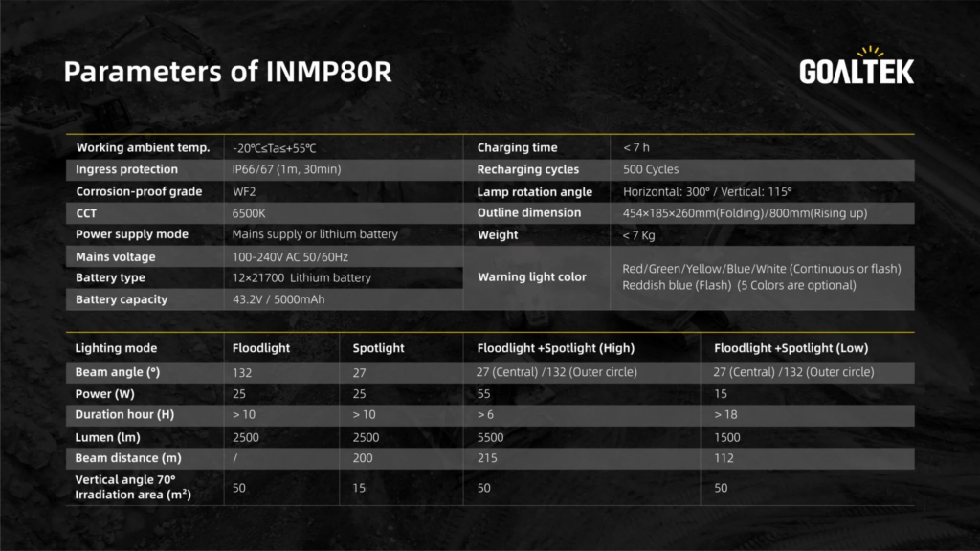Select the Outline dimension value text
The image size is (980, 551).
745,213
